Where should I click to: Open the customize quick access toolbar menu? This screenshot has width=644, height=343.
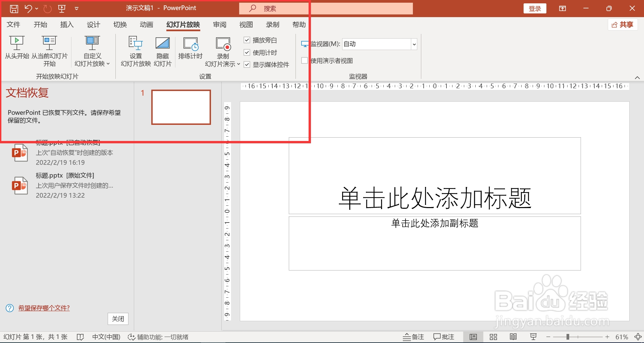tap(76, 8)
